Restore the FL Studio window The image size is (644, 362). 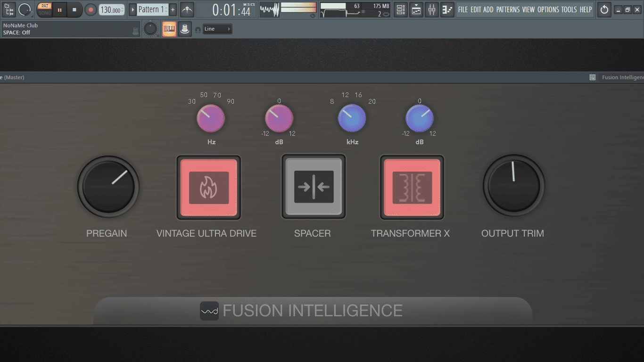[627, 9]
